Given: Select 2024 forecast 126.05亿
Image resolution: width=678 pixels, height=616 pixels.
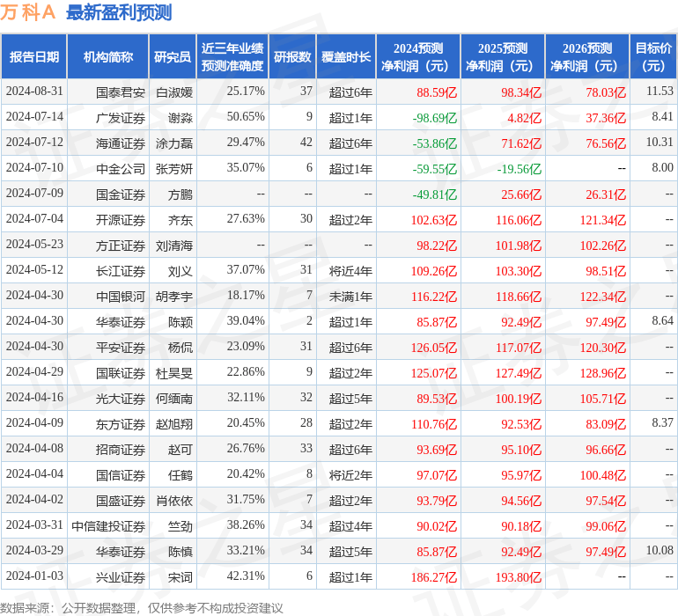Looking at the screenshot, I should (x=434, y=348).
